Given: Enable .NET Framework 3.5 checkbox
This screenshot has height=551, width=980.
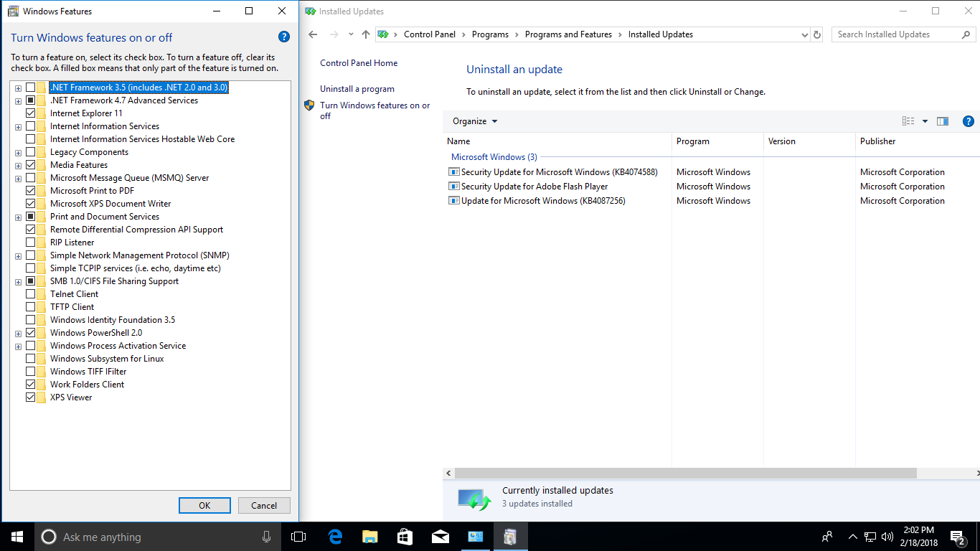Looking at the screenshot, I should [30, 88].
